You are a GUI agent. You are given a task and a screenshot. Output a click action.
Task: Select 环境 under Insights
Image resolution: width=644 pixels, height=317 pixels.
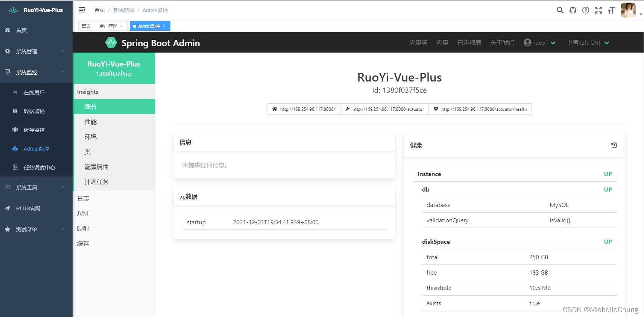(x=114, y=137)
